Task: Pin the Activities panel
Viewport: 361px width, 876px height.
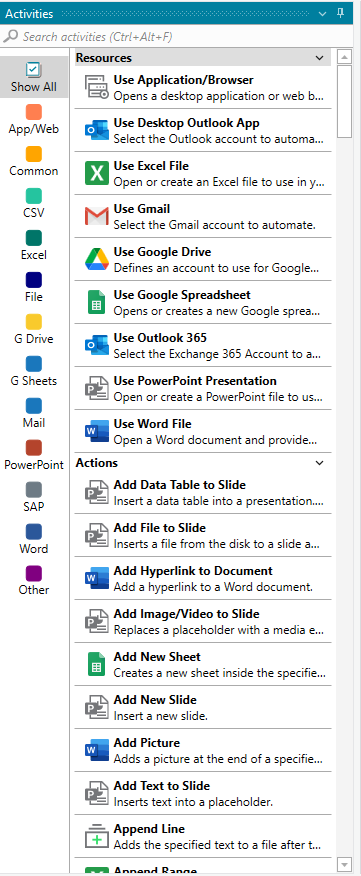Action: click(340, 13)
